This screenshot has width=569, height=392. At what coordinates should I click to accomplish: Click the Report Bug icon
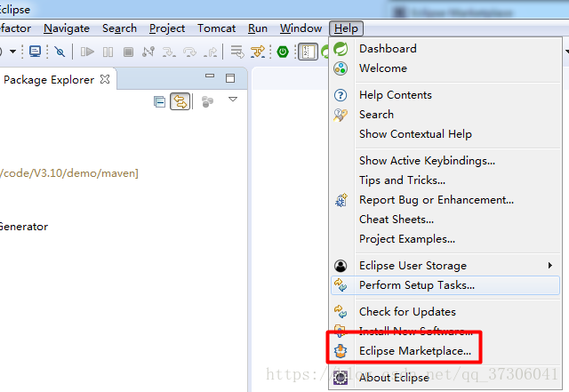[x=341, y=200]
